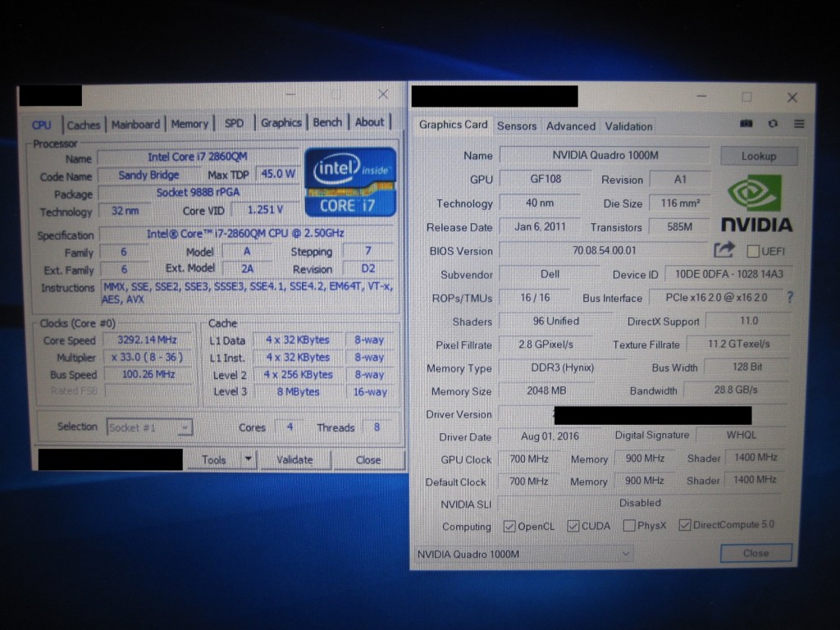This screenshot has height=630, width=840.
Task: Click the Core VID value 1.251 V
Action: pos(265,209)
